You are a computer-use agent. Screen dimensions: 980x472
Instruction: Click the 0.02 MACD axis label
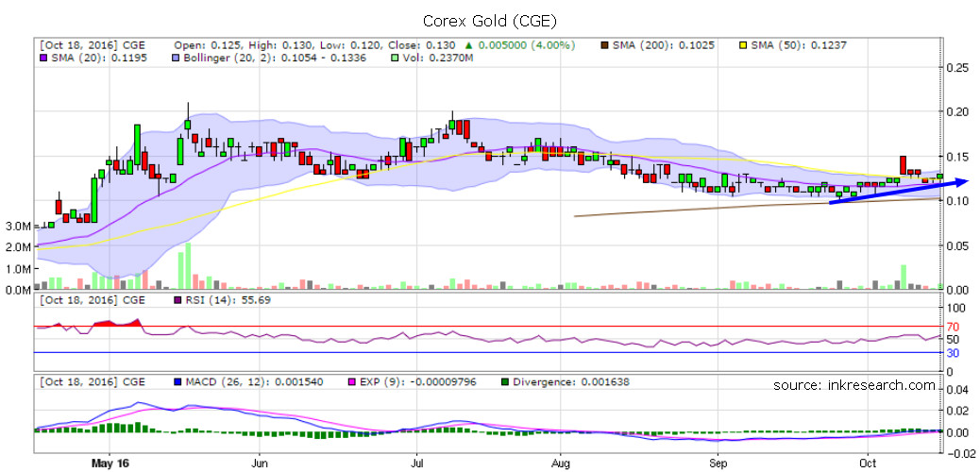[957, 411]
